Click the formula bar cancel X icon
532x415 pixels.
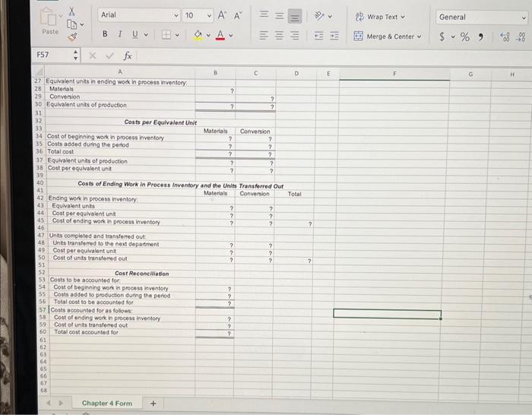(92, 55)
